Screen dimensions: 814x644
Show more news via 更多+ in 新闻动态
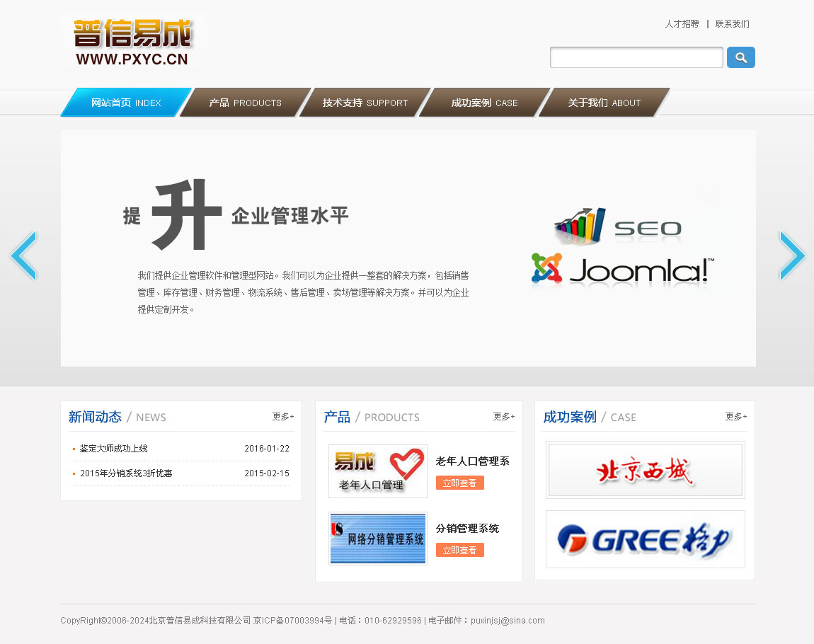tap(283, 416)
